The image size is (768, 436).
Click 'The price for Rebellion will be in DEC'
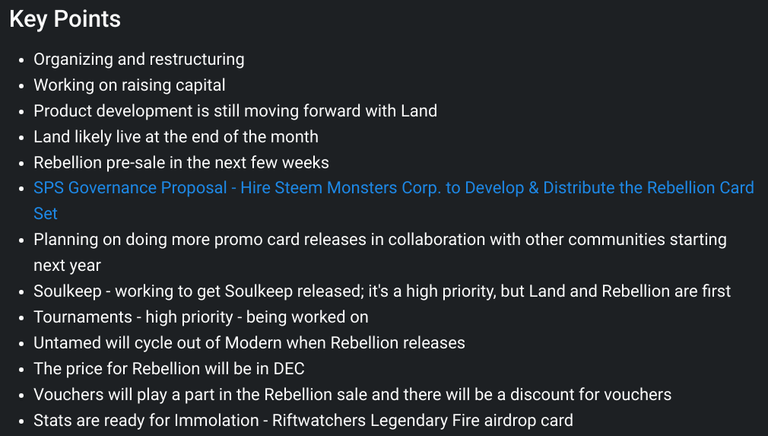[x=169, y=368]
